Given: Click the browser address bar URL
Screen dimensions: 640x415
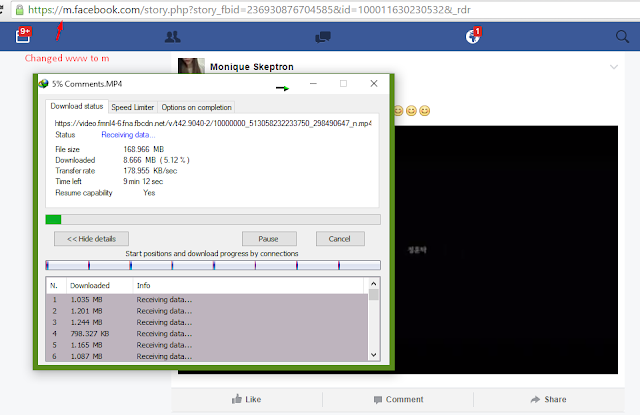Looking at the screenshot, I should [x=249, y=10].
